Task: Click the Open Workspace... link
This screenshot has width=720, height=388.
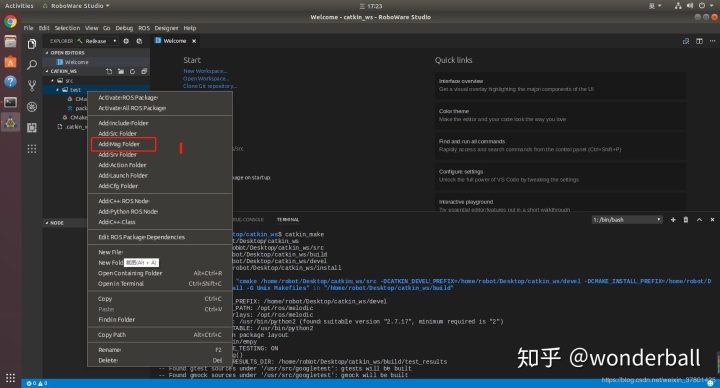Action: coord(206,79)
